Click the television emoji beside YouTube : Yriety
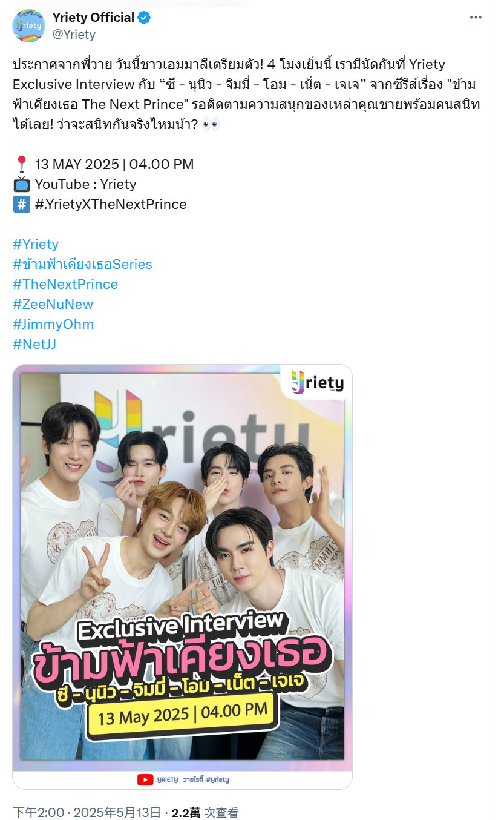Screen dimensions: 504x820 22,184
